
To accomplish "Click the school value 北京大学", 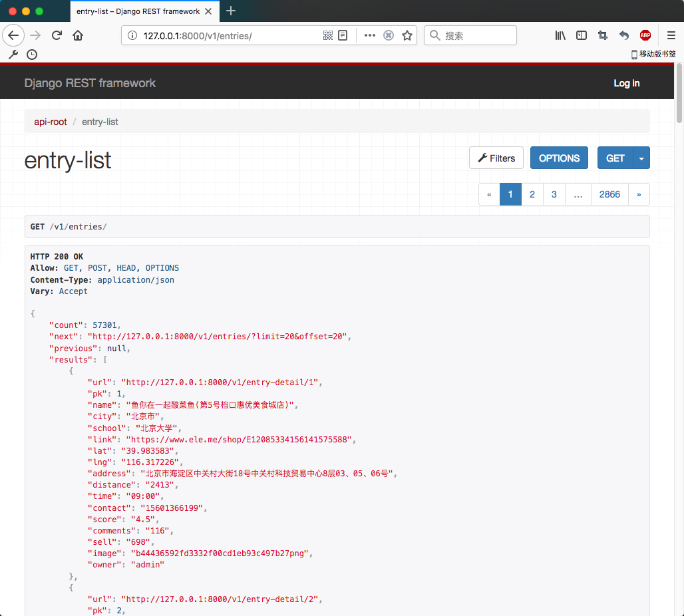I will [156, 428].
